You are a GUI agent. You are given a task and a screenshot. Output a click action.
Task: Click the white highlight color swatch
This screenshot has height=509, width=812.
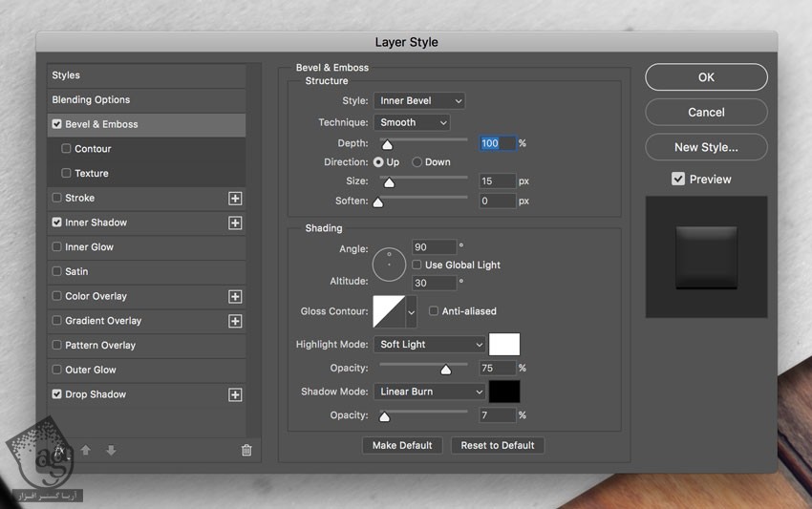(x=504, y=344)
